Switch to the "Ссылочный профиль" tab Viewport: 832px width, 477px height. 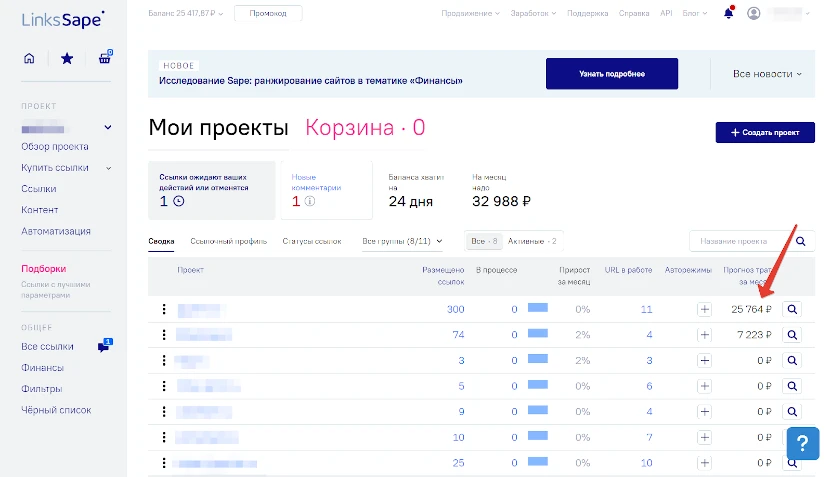pyautogui.click(x=229, y=241)
